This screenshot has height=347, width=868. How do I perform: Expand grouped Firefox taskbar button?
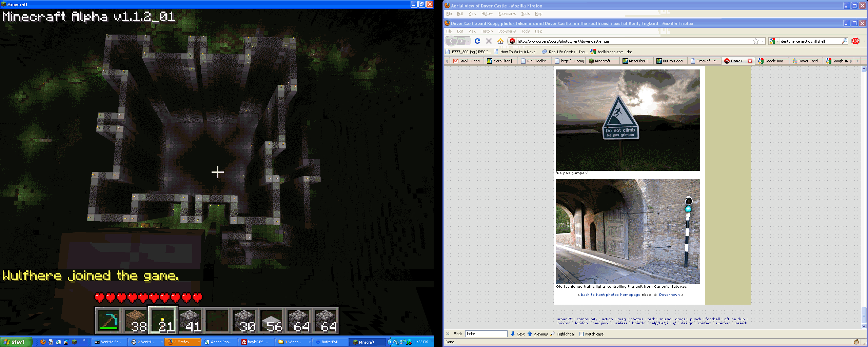pyautogui.click(x=199, y=342)
